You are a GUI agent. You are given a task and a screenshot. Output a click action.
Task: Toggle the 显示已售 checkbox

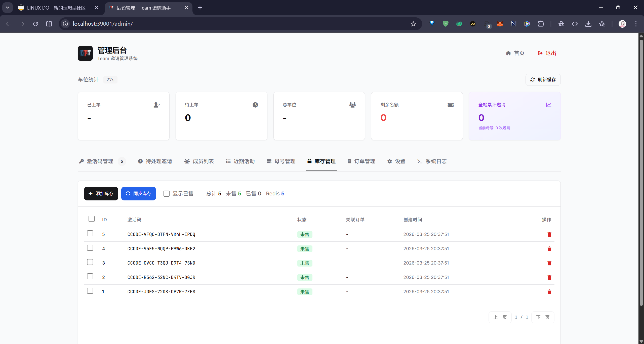(x=167, y=194)
